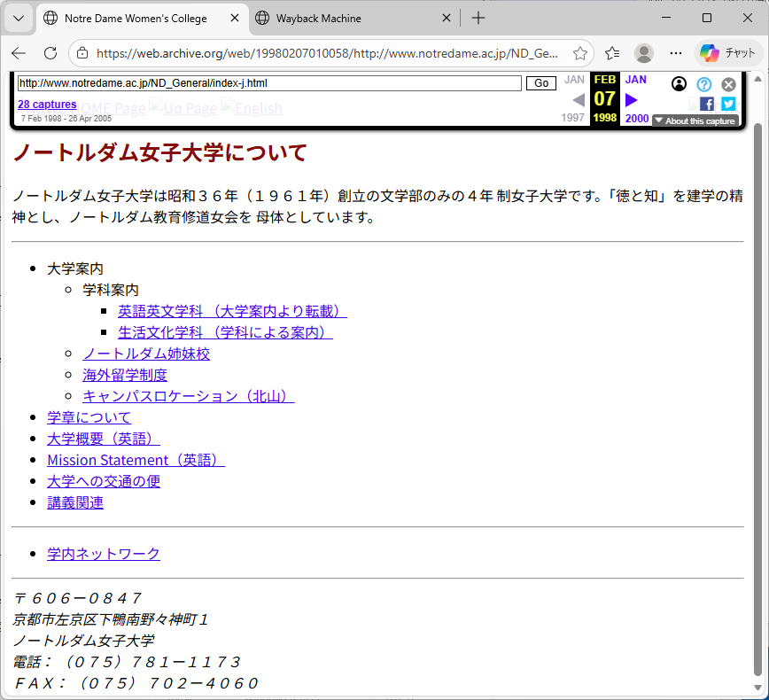Click the Wayback Machine user account icon

(679, 84)
